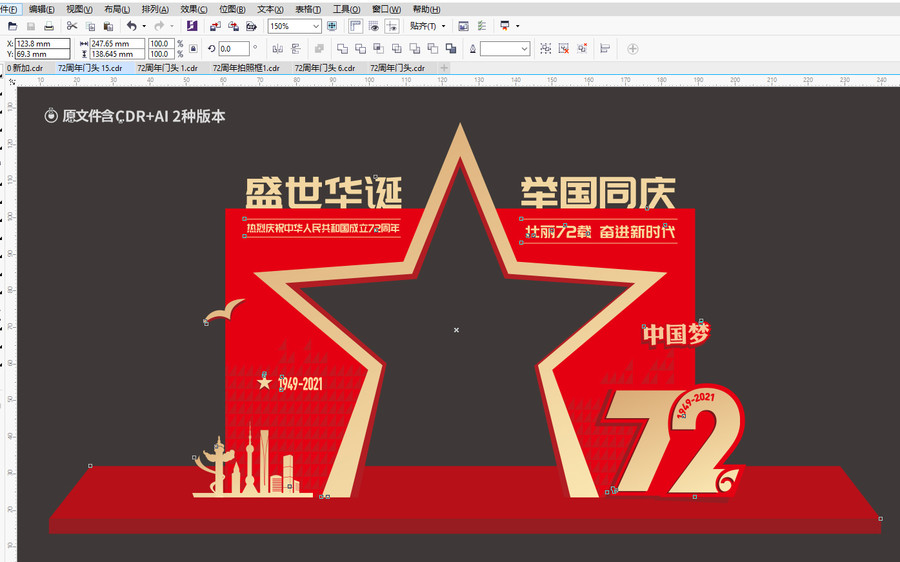This screenshot has height=562, width=900.
Task: Toggle the Show grid button
Action: tap(374, 26)
